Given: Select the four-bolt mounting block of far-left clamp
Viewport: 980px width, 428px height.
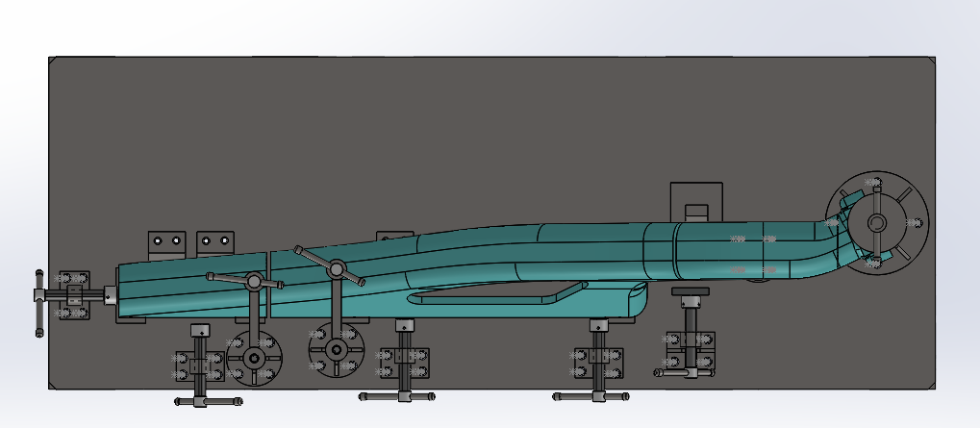Looking at the screenshot, I should [x=74, y=295].
